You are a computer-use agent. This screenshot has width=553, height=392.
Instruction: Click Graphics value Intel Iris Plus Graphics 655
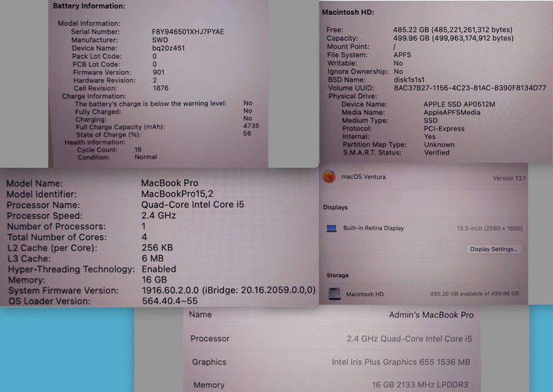click(401, 362)
